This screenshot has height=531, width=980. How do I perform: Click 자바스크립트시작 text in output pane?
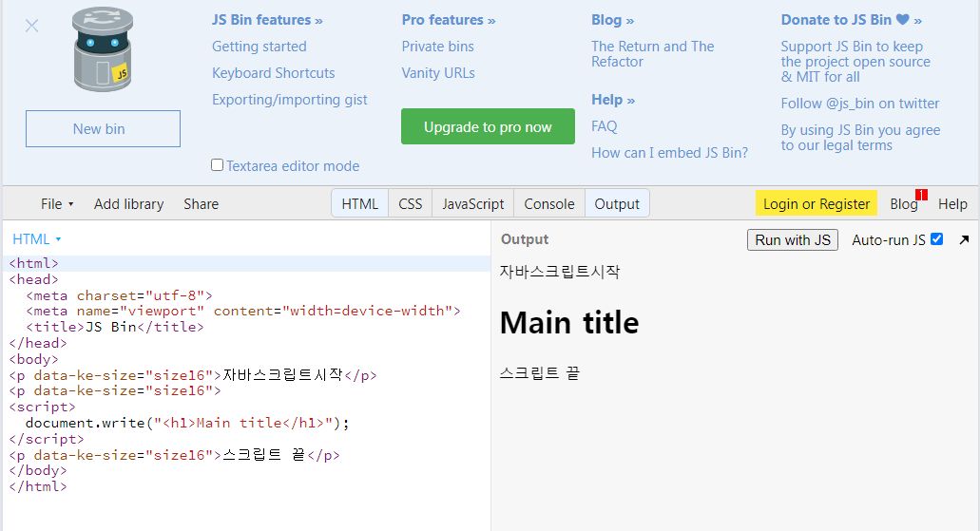pyautogui.click(x=560, y=271)
